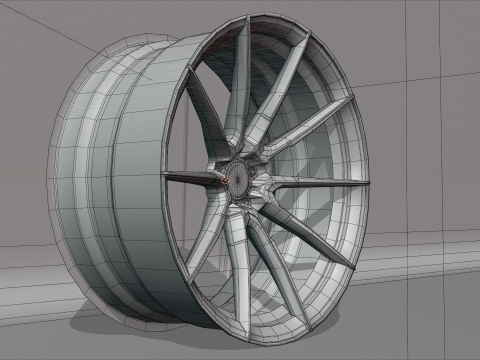This screenshot has width=480, height=360.
Task: Click the 3D cursor at the wheel hub
Action: pos(225,180)
